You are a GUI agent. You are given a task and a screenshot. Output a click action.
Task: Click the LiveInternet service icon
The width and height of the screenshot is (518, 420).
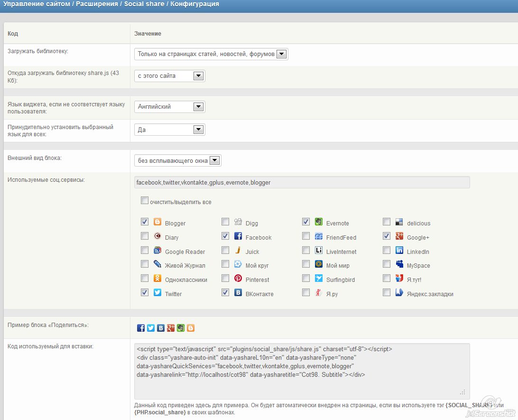(319, 250)
